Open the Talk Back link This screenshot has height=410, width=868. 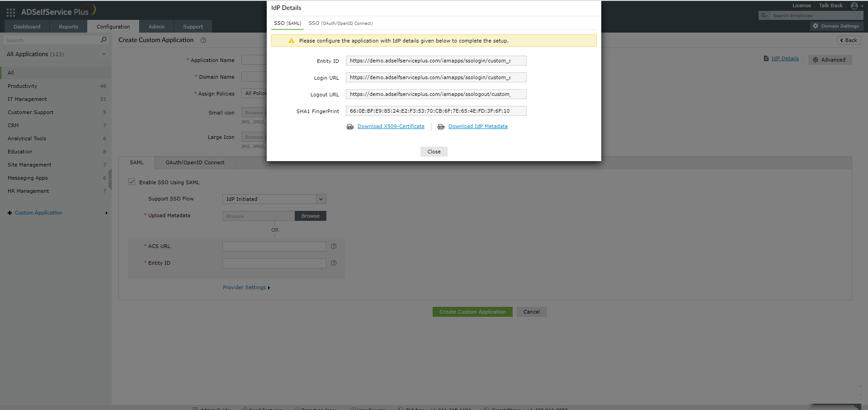(830, 6)
